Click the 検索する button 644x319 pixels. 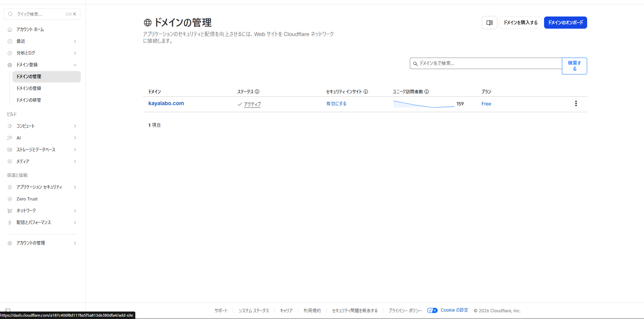(574, 66)
